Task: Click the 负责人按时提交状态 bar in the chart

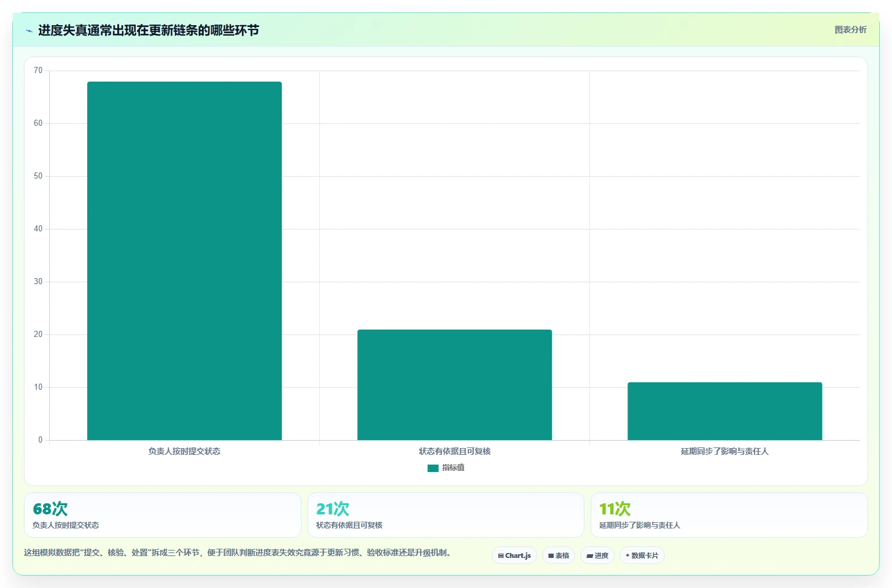Action: click(x=184, y=261)
